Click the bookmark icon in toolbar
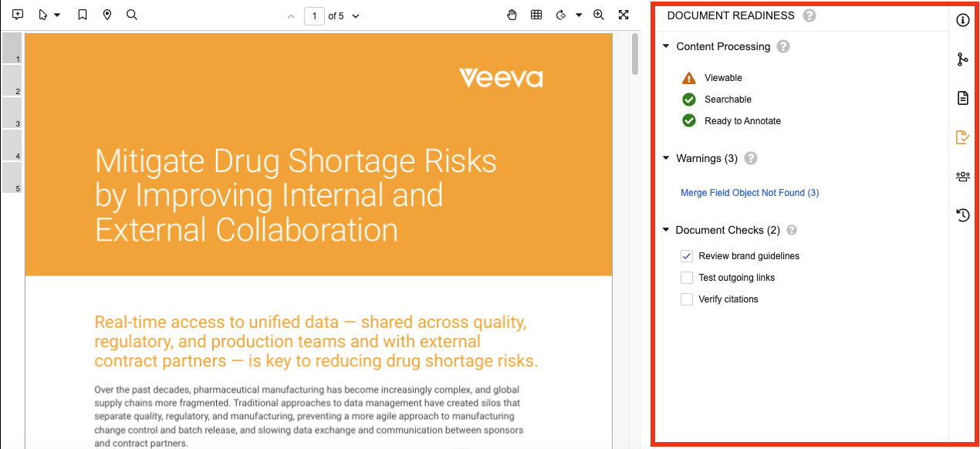The image size is (980, 449). (x=83, y=15)
